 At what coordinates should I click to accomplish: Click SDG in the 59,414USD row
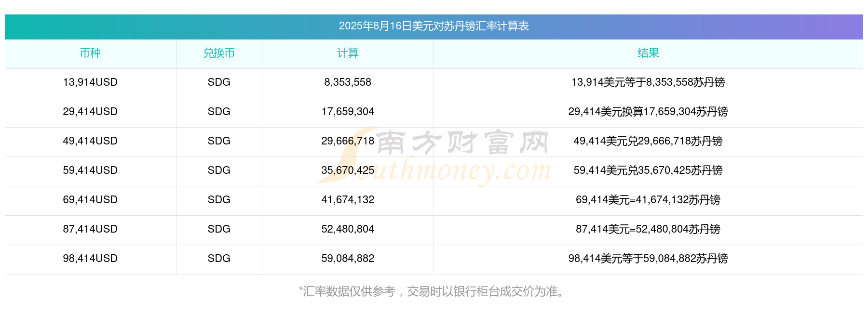219,170
